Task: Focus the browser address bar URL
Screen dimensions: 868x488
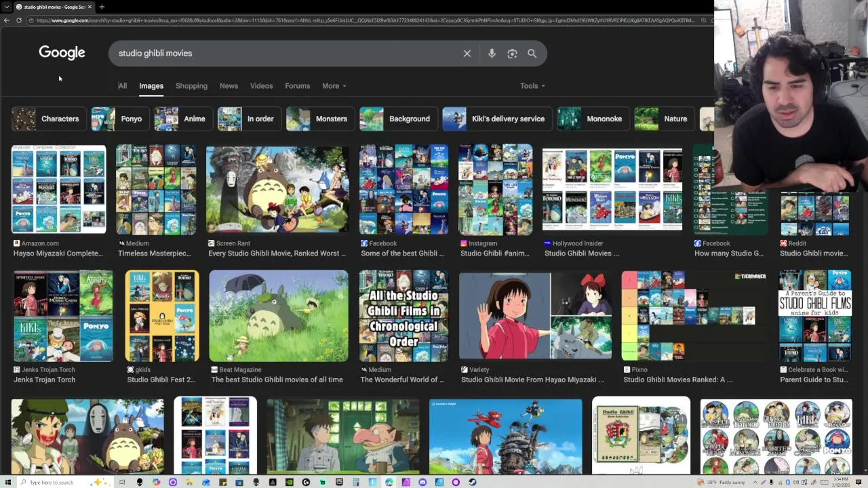Action: pos(366,20)
